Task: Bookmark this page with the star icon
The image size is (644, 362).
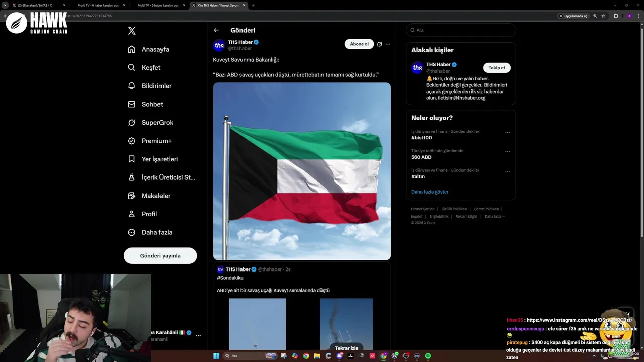Action: pyautogui.click(x=603, y=16)
